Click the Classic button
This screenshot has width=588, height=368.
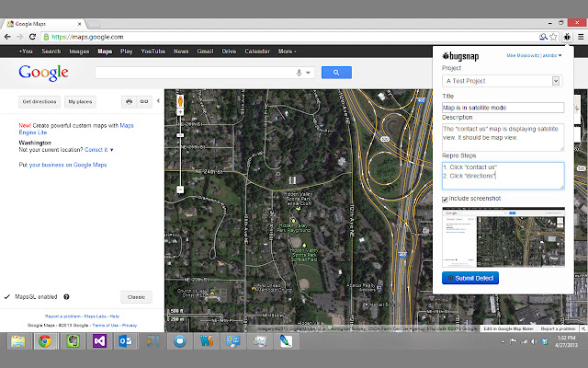(x=136, y=297)
